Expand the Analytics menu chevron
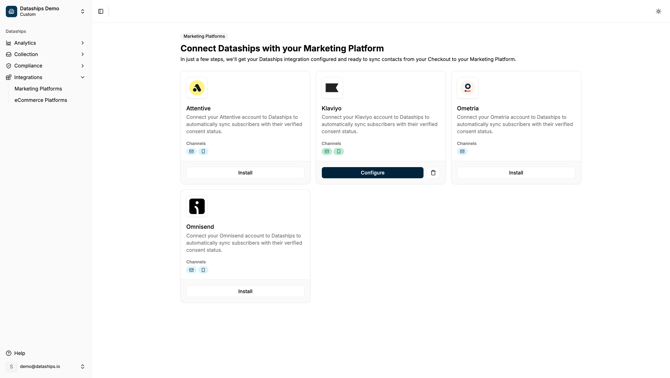The width and height of the screenshot is (670, 378). click(82, 43)
